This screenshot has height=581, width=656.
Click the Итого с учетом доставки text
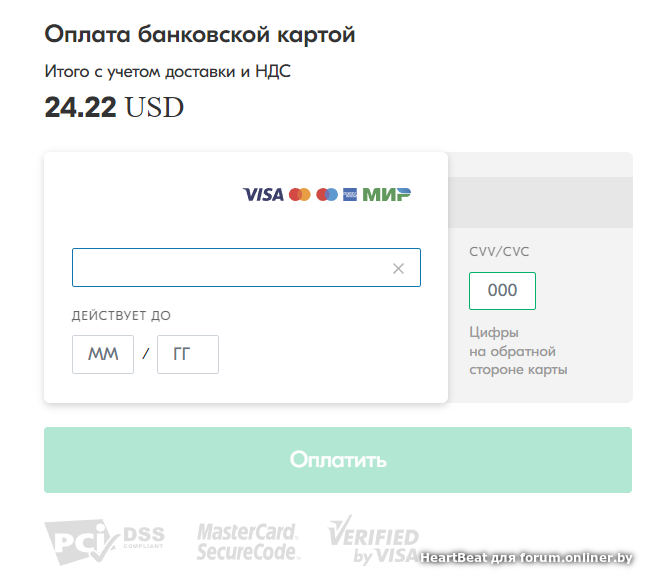pyautogui.click(x=168, y=71)
